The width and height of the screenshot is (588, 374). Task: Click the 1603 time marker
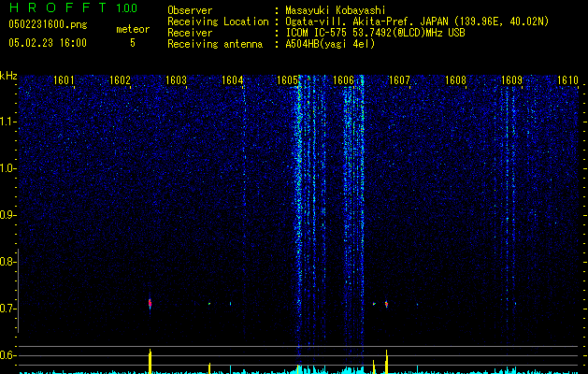(176, 80)
